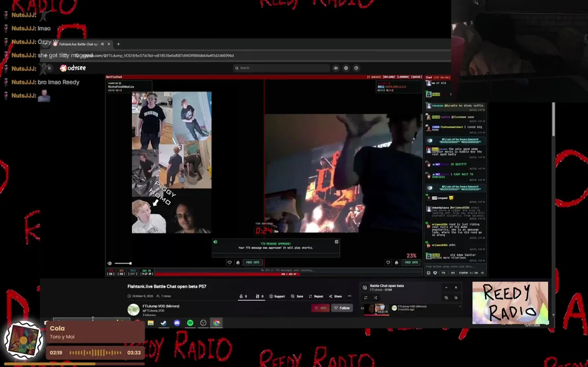
Task: Send the chat message arrow icon
Action: click(x=482, y=273)
